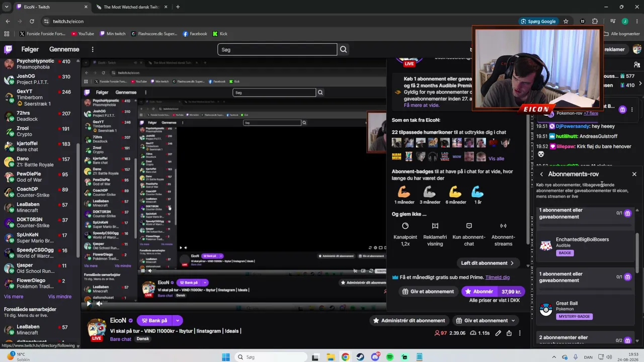The width and height of the screenshot is (644, 362).
Task: Open a new browser tab
Action: pos(178,7)
